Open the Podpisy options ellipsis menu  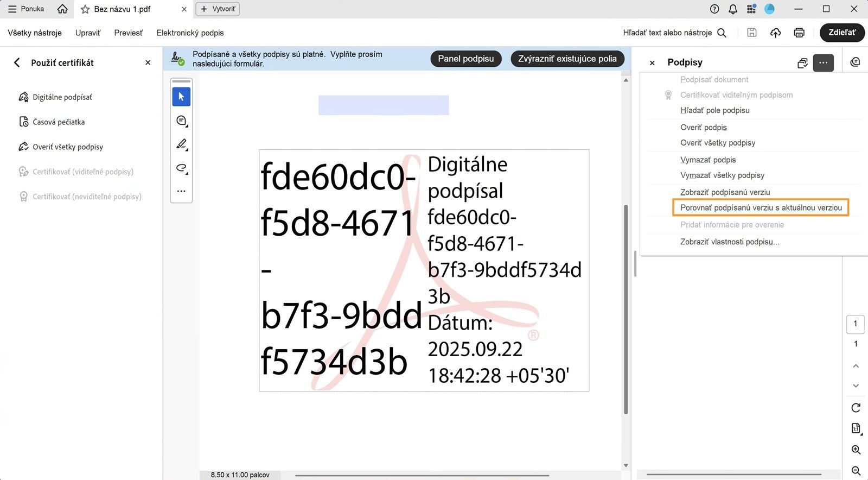[x=823, y=62]
